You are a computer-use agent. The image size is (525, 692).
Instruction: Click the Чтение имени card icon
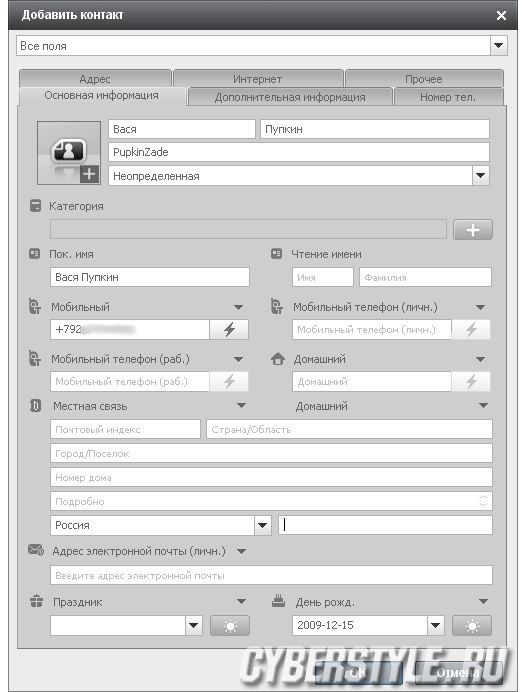276,254
